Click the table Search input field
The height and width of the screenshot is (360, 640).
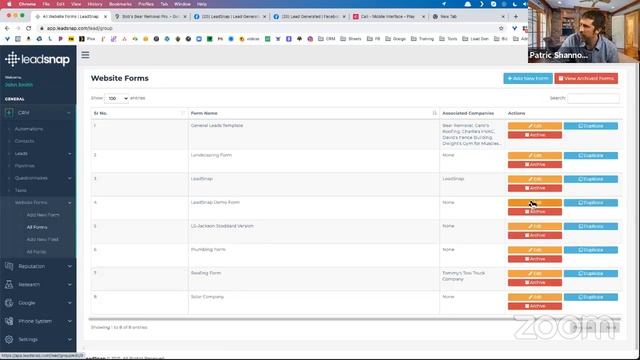point(593,98)
